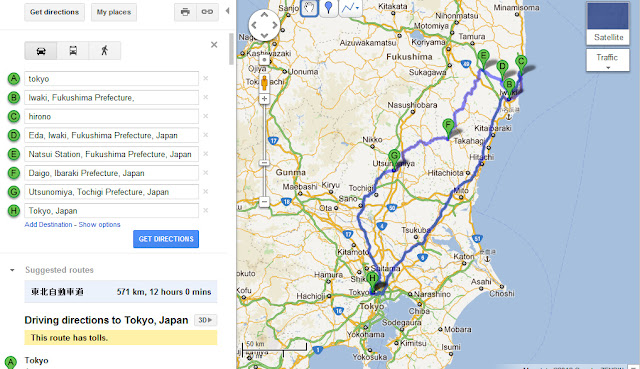The width and height of the screenshot is (640, 369).
Task: Zoom in with plus button
Action: [264, 98]
